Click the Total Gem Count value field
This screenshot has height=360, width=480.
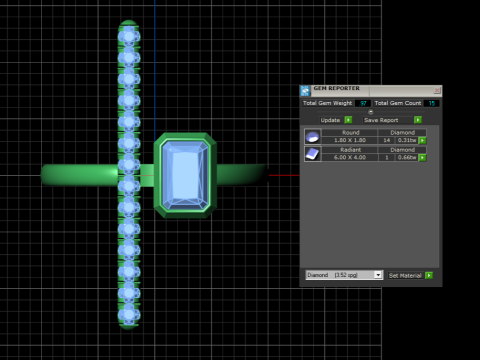point(432,103)
